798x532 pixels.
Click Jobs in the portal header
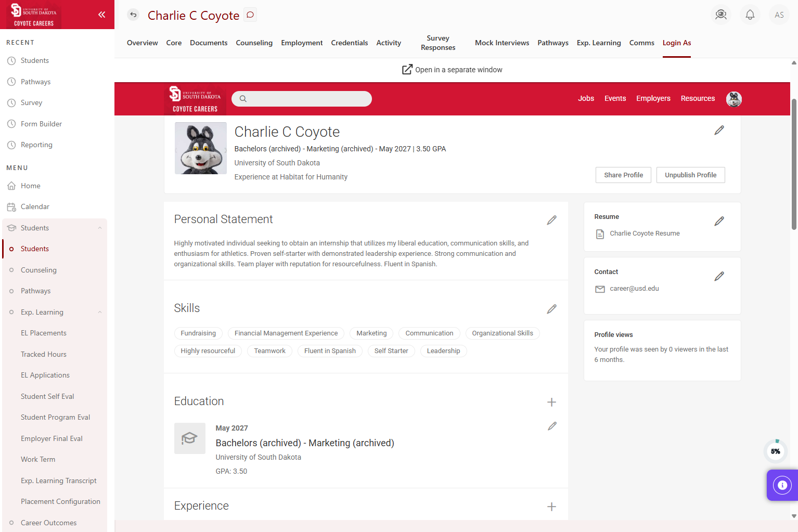(x=586, y=98)
